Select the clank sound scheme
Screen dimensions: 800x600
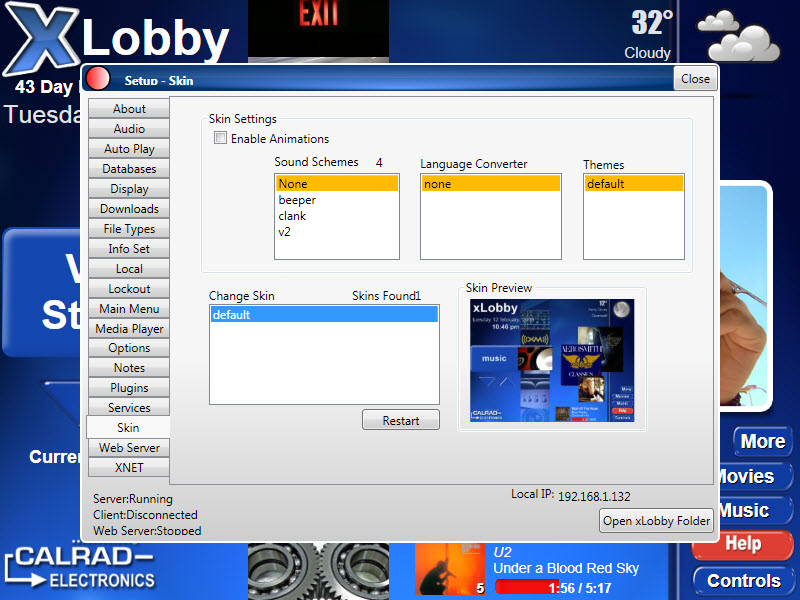tap(337, 216)
